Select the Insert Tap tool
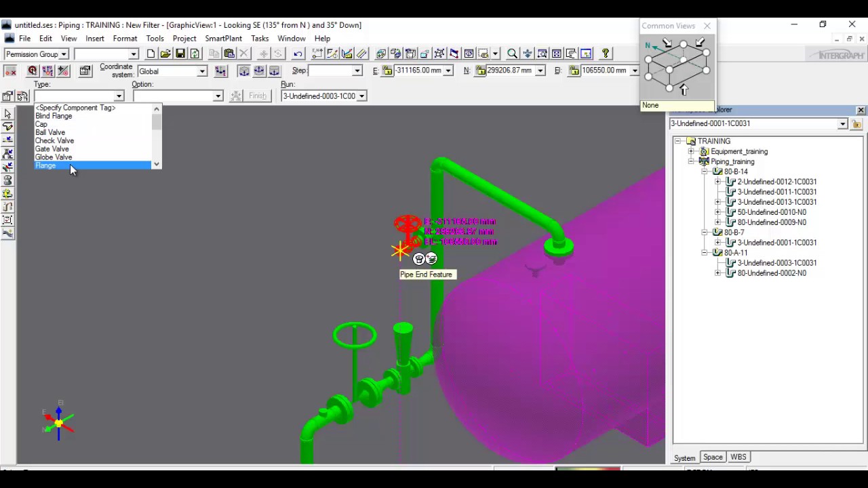The width and height of the screenshot is (868, 488). pos(7,167)
